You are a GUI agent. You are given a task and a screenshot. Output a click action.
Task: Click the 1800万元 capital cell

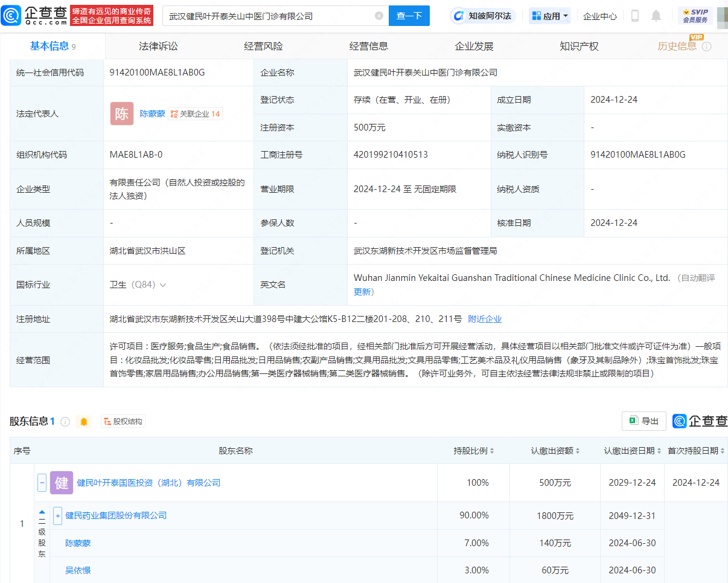tap(555, 516)
